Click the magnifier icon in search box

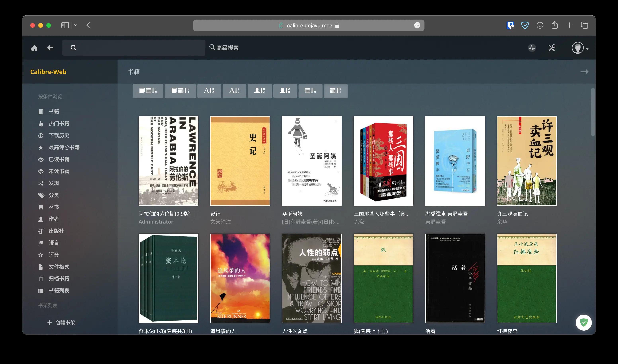[73, 48]
